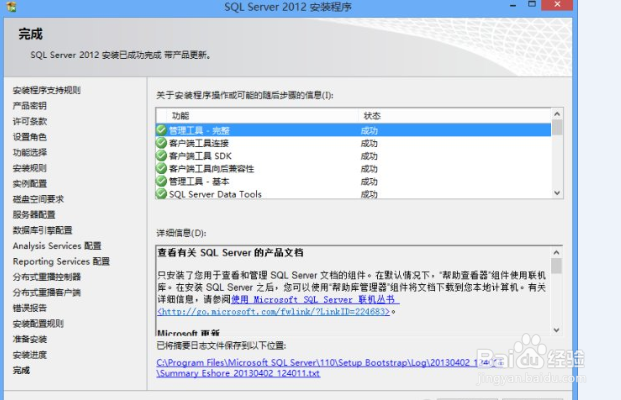Select the 客户端工具向后兼容性 row
This screenshot has height=400, width=621.
[353, 168]
